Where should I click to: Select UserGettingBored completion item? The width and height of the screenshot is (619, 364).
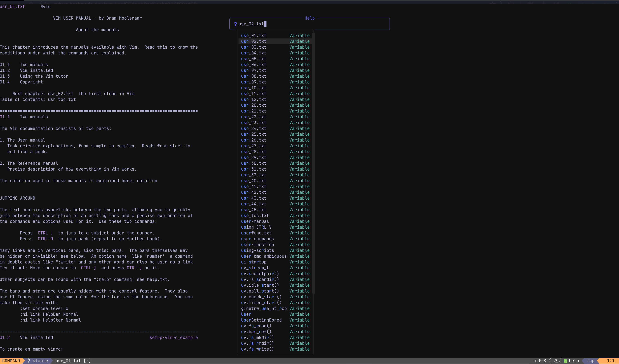[x=261, y=320]
